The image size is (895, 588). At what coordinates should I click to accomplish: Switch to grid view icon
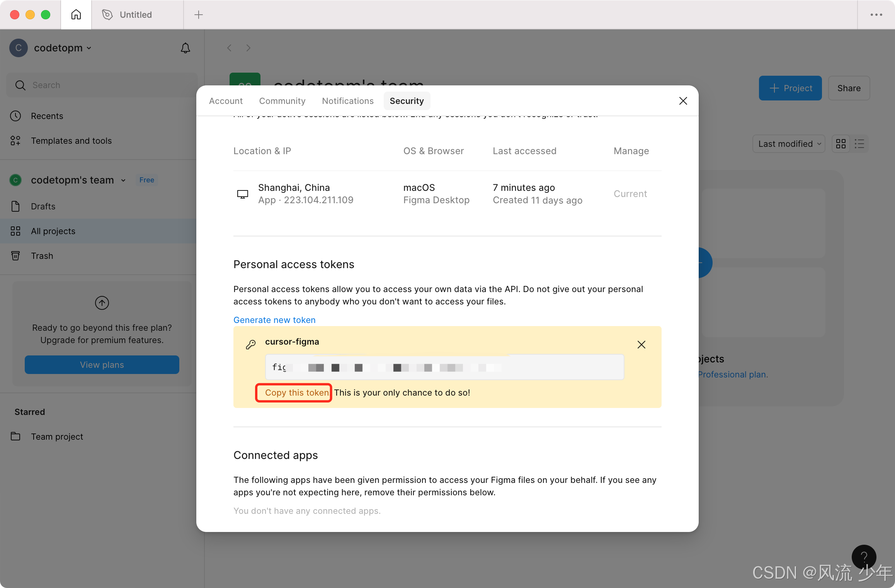pos(841,144)
